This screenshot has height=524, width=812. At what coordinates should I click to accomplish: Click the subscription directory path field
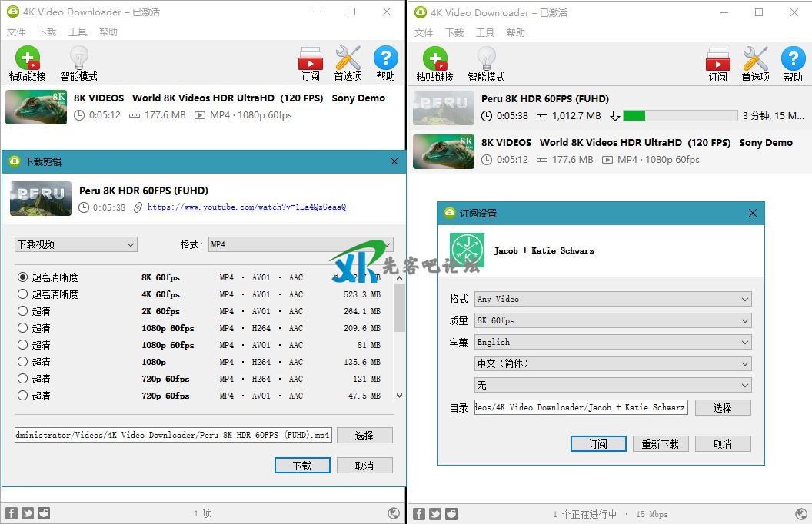[581, 407]
